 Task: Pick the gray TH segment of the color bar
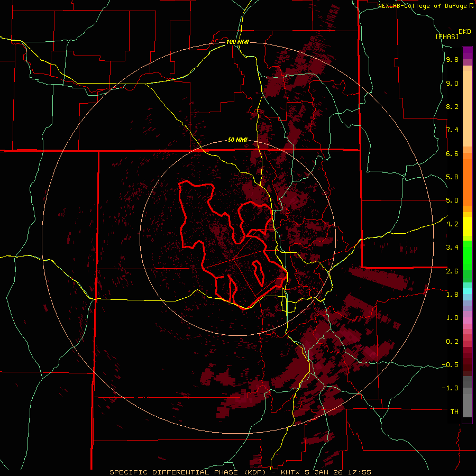[x=467, y=406]
